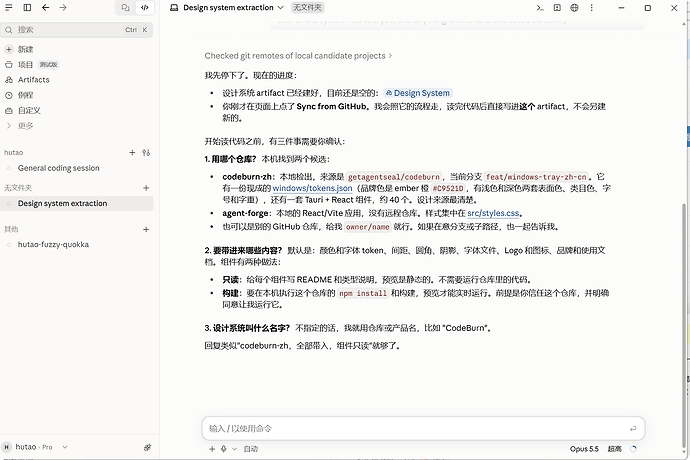Open the 超高 effort selector
The height and width of the screenshot is (460, 690).
[x=614, y=449]
